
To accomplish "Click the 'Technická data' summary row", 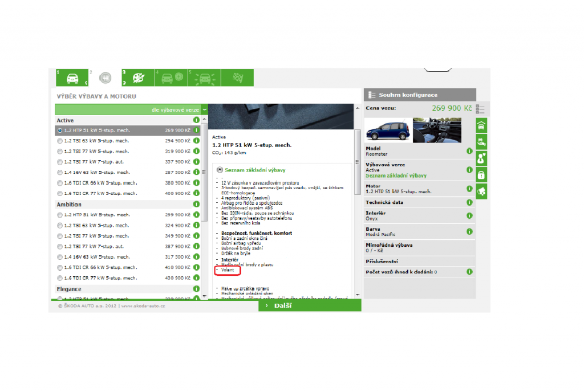I will tap(419, 202).
